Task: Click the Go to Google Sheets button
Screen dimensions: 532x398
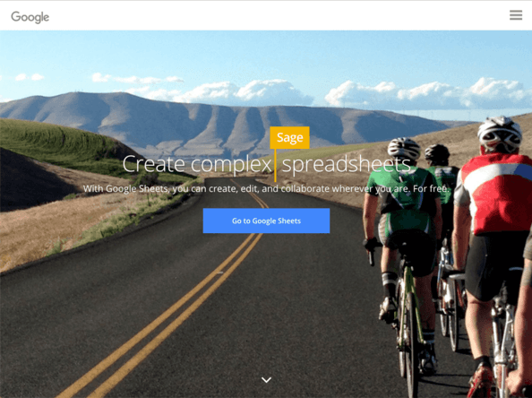Action: [266, 221]
